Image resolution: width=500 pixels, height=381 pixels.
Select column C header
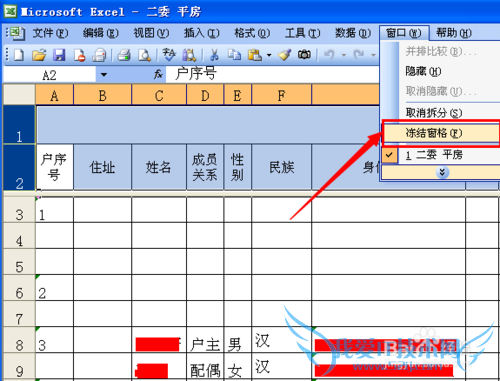(159, 95)
